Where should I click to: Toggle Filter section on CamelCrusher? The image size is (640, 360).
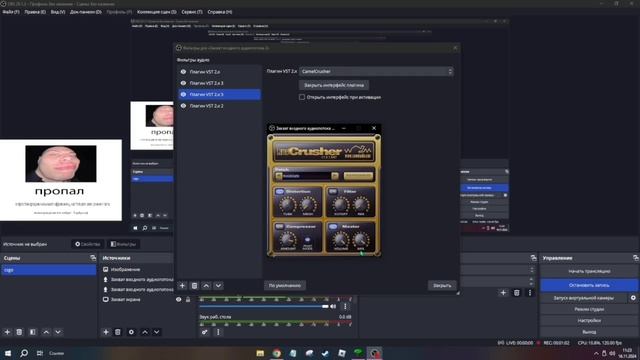pyautogui.click(x=333, y=191)
